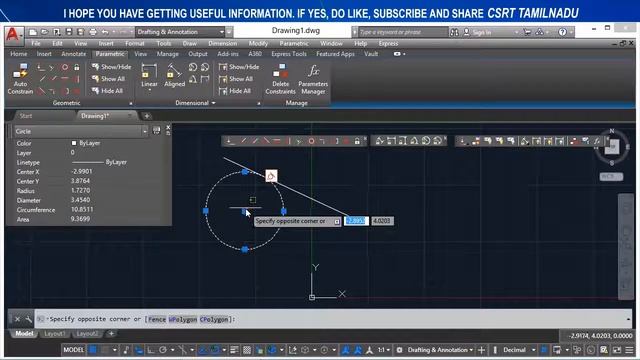Click the search keyword input box

(402, 32)
